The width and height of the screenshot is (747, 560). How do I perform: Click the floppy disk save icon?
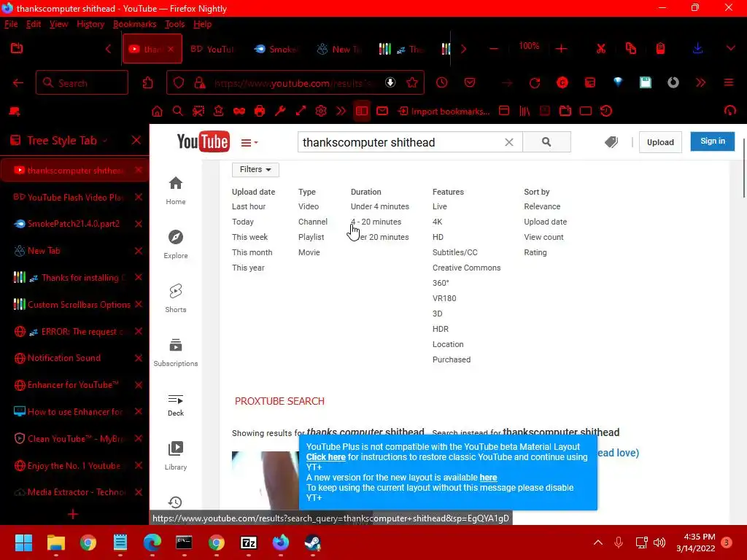pyautogui.click(x=646, y=83)
